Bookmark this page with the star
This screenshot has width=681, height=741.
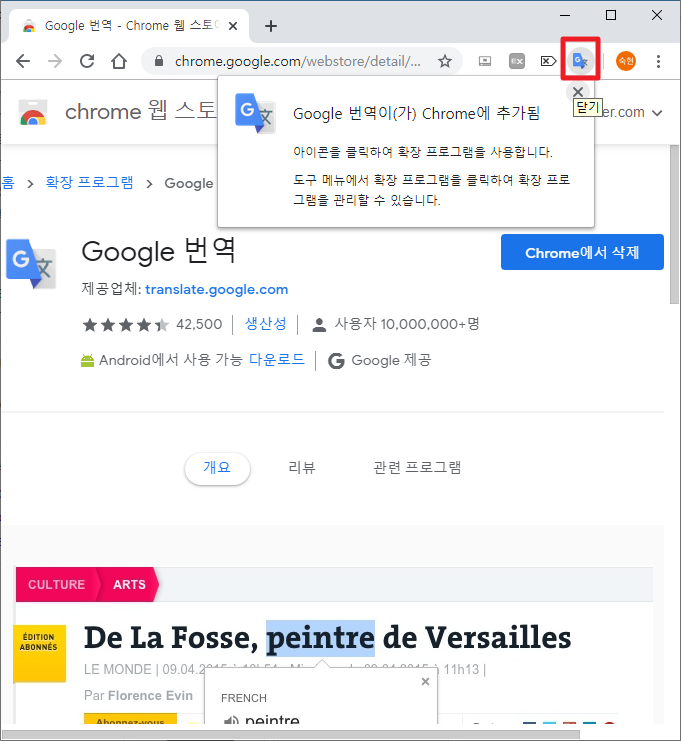[445, 61]
